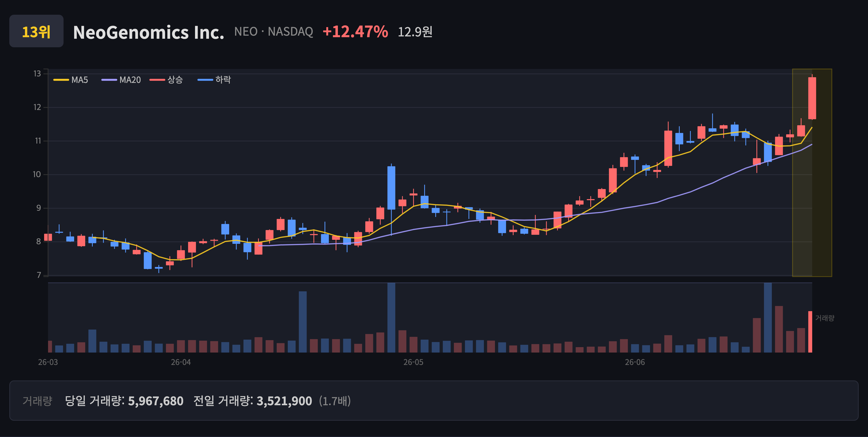
Task: Click the 26-06 date axis label
Action: (635, 362)
